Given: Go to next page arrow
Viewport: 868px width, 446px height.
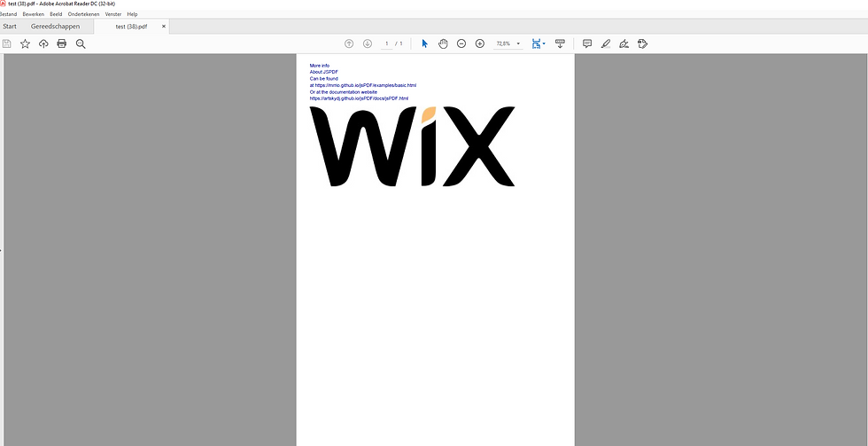Looking at the screenshot, I should coord(367,43).
